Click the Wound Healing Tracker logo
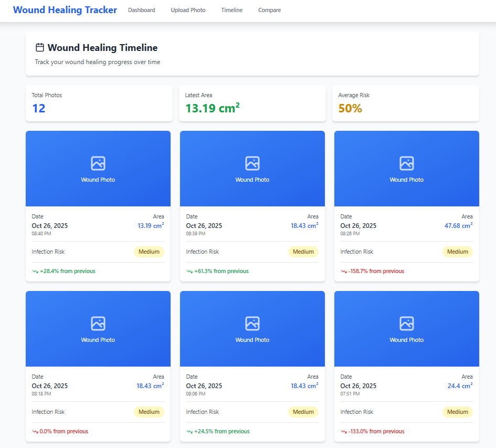 pos(65,10)
